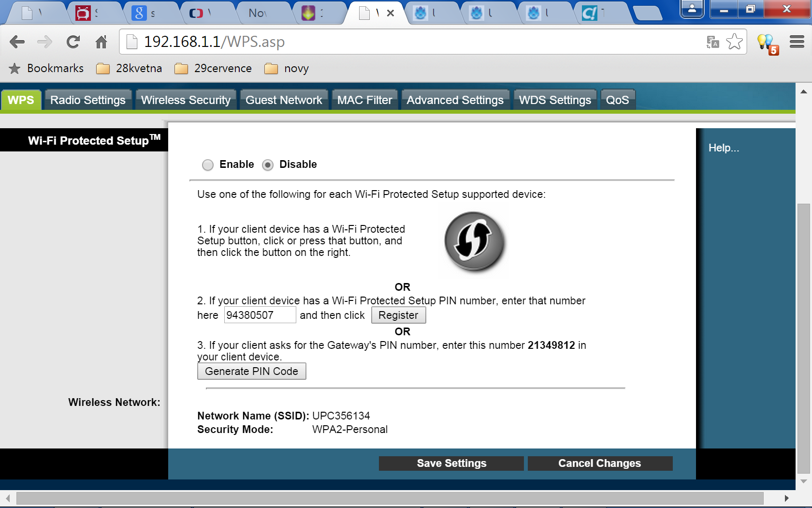The height and width of the screenshot is (508, 812).
Task: Open the 29cervence bookmarks folder
Action: pos(213,68)
